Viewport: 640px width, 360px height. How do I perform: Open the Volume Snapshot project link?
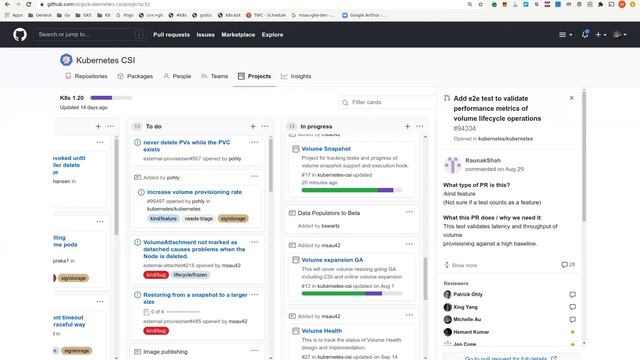[x=326, y=149]
